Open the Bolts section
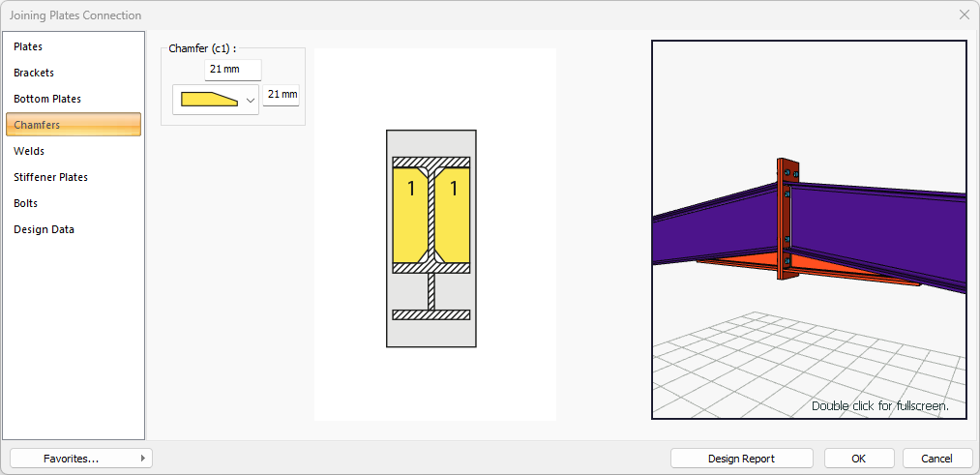The width and height of the screenshot is (980, 475). pos(74,203)
